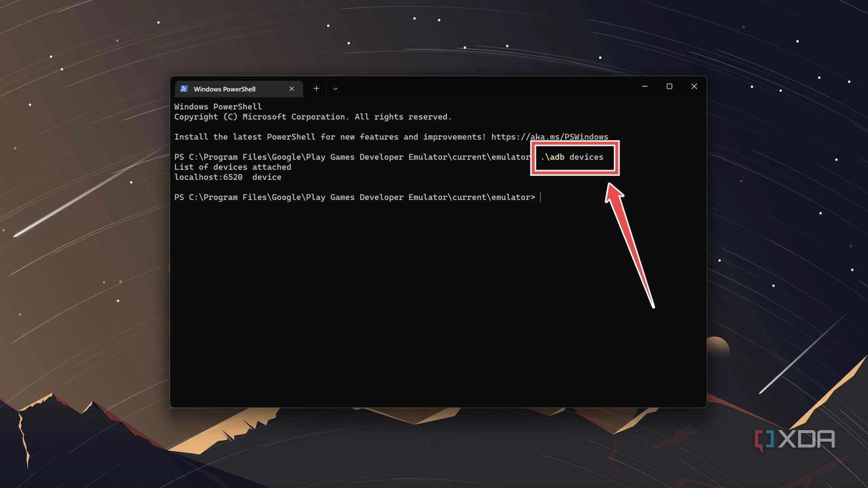
Task: Click the Copyright Microsoft Corporation line
Action: point(312,117)
